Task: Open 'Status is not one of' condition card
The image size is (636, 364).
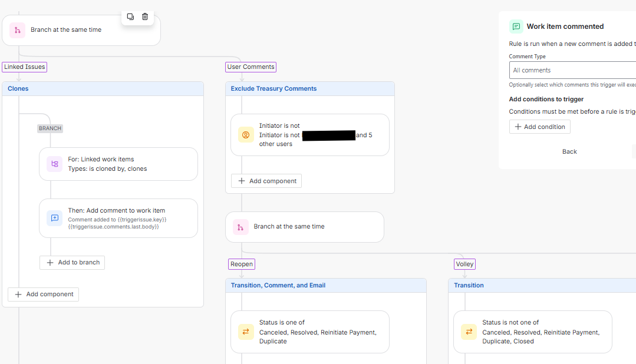Action: [533, 332]
